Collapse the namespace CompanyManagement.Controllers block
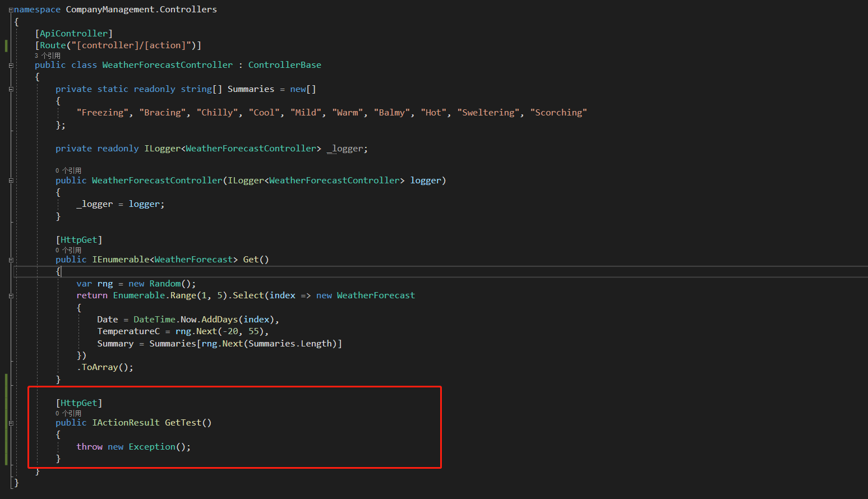 click(x=11, y=10)
